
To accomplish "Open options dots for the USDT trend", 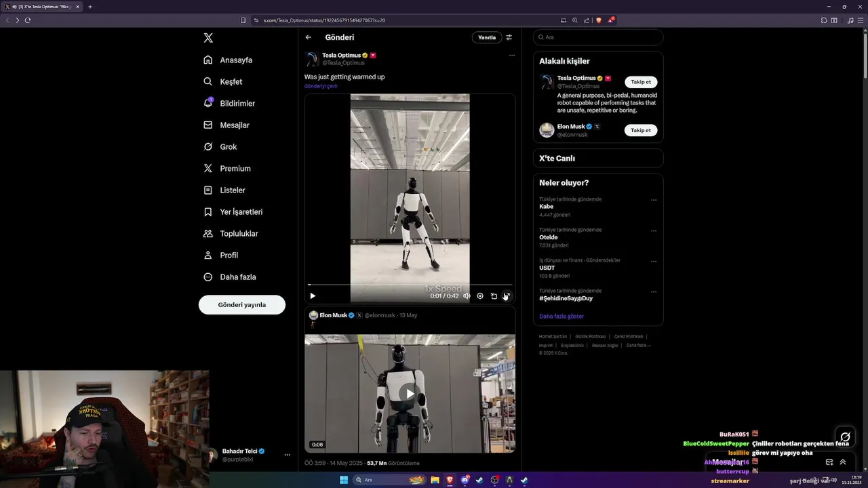I will tap(654, 261).
